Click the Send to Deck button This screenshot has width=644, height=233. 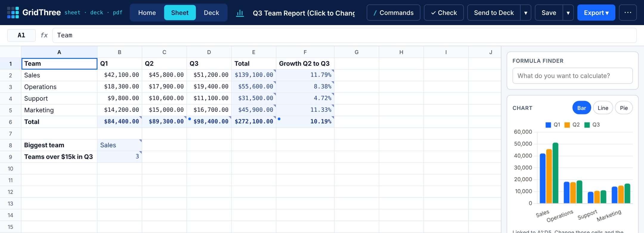coord(494,13)
